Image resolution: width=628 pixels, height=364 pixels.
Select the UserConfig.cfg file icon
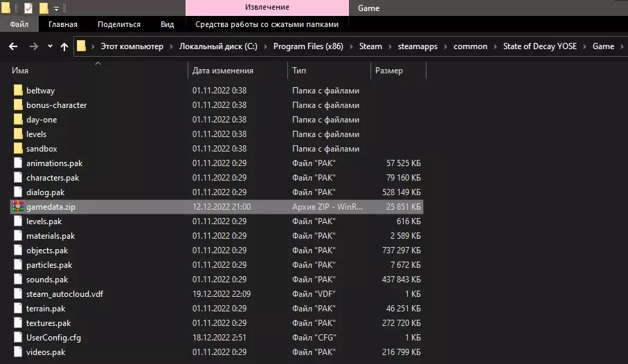[x=18, y=338]
